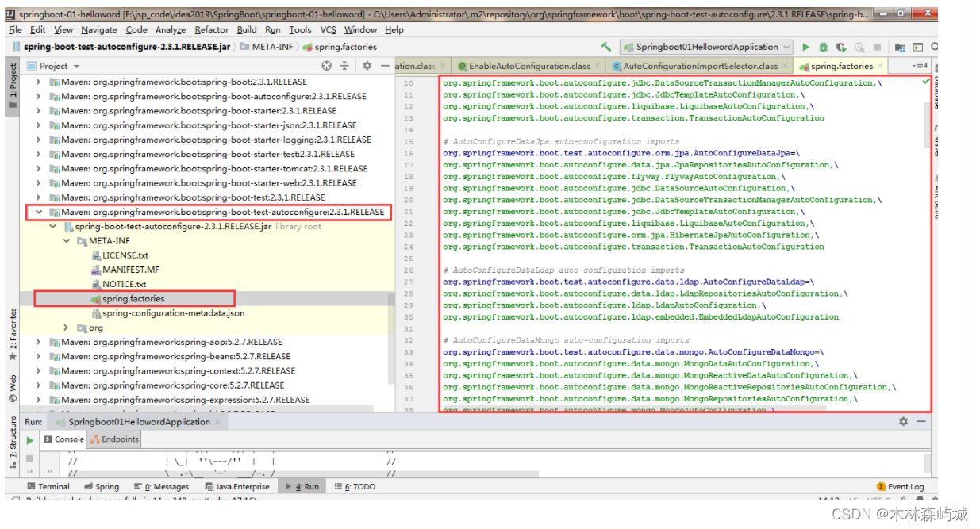Hide the Project panel with minus icon
Viewport: 980px width, 529px height.
pos(385,66)
